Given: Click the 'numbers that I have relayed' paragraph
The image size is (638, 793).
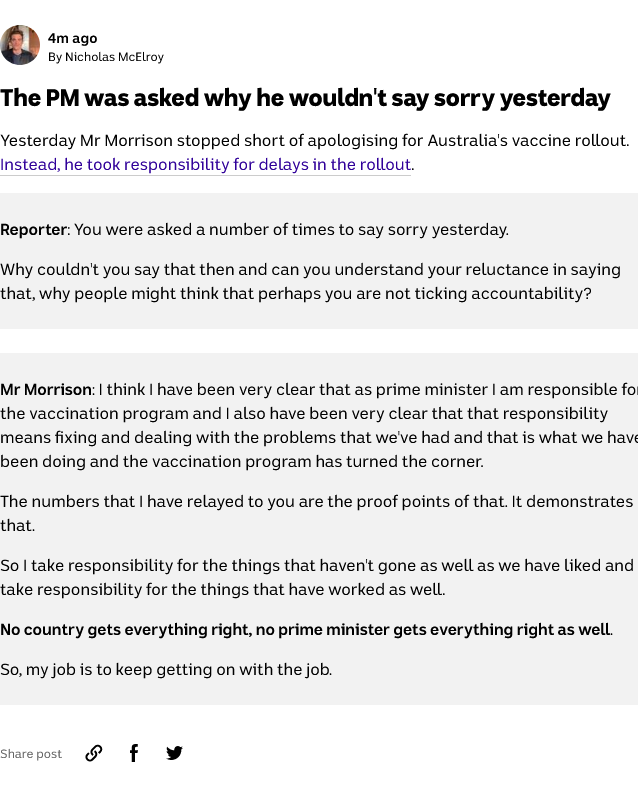Looking at the screenshot, I should [x=316, y=502].
